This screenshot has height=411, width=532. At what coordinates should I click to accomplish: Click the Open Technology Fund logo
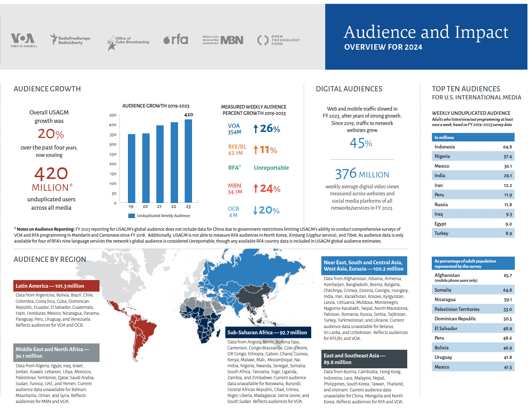point(279,40)
